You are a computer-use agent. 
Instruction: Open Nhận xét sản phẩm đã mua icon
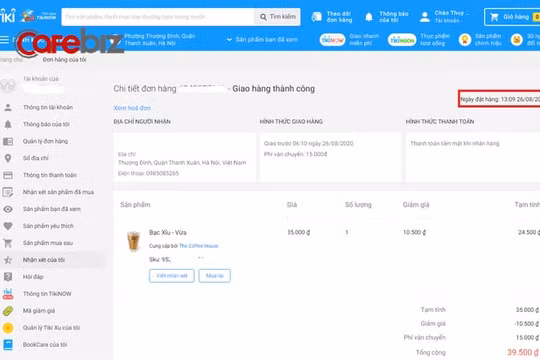[8, 192]
